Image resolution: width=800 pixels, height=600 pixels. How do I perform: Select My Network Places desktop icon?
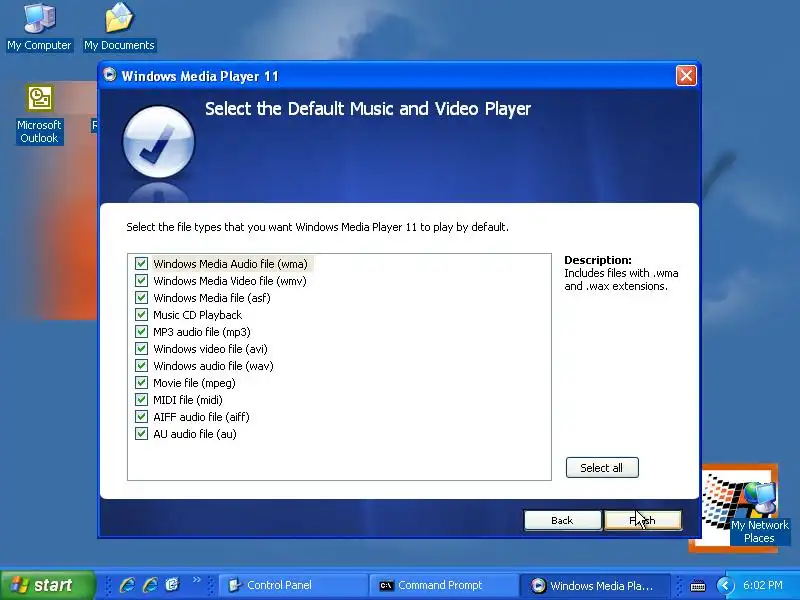[x=759, y=514]
